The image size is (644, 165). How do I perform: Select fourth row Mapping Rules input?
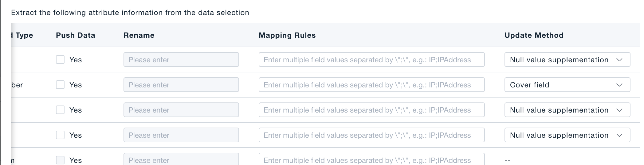point(371,135)
